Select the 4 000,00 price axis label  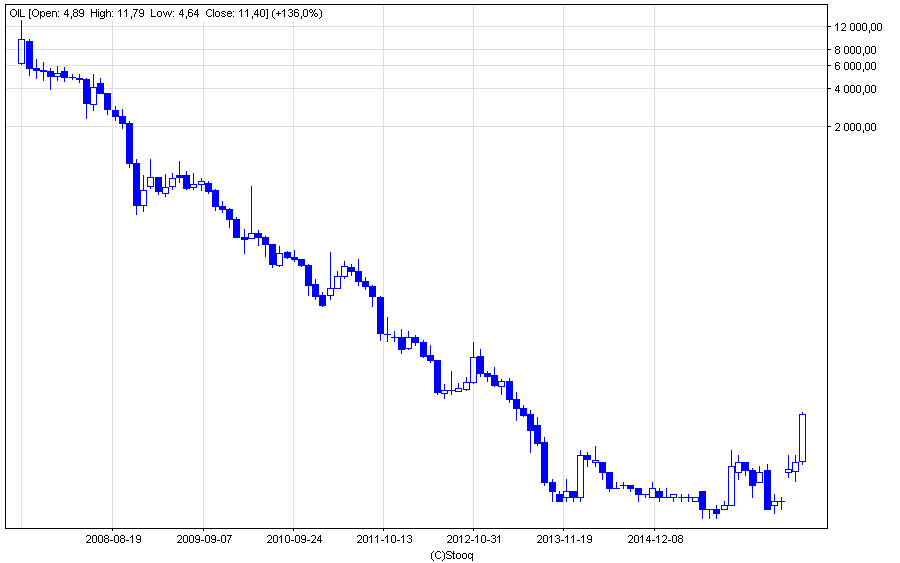coord(855,89)
